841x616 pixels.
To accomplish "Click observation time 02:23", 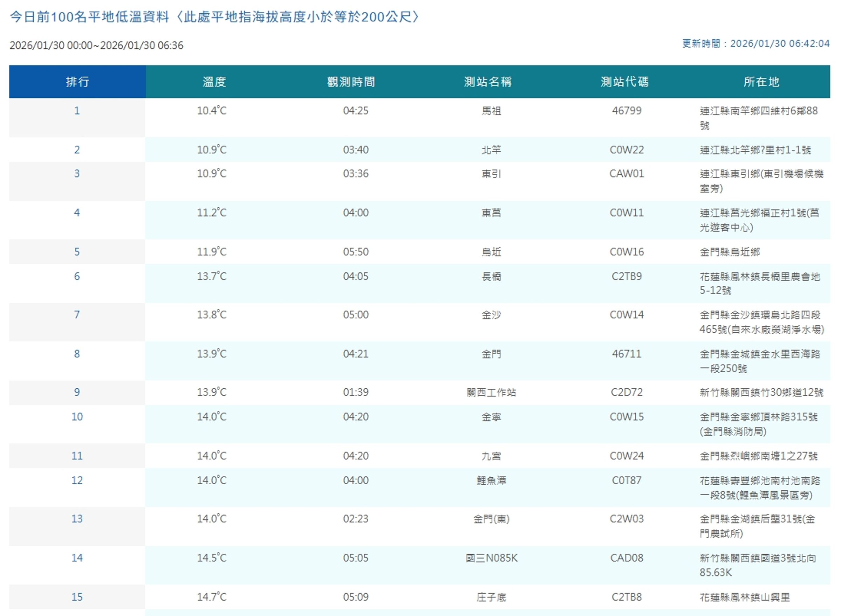I will tap(356, 519).
